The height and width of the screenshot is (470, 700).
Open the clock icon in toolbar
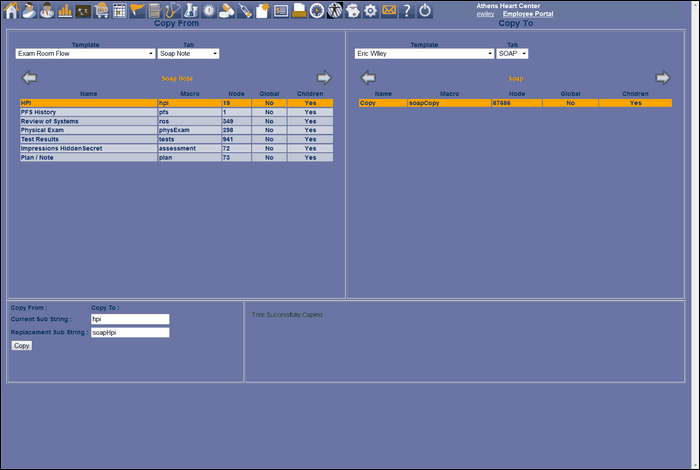(x=317, y=10)
